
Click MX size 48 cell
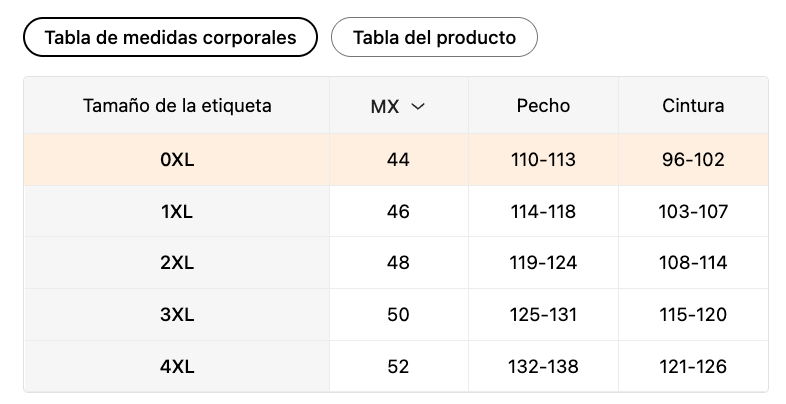tap(398, 263)
